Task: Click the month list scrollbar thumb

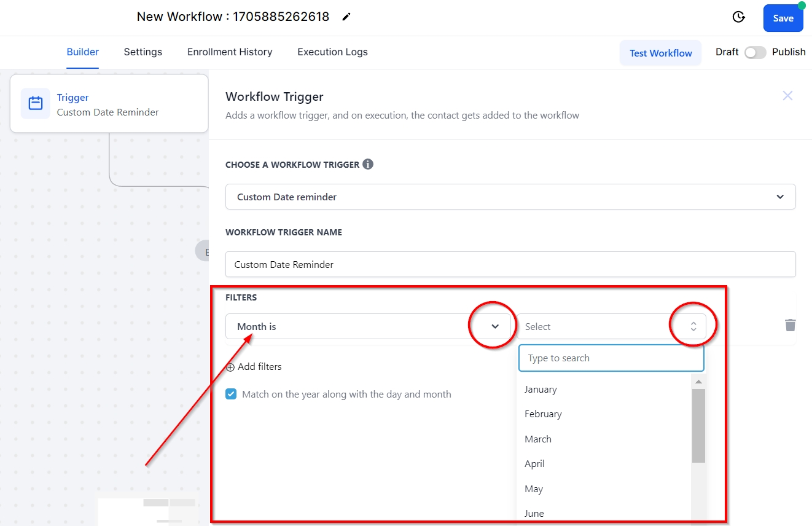Action: coord(698,425)
